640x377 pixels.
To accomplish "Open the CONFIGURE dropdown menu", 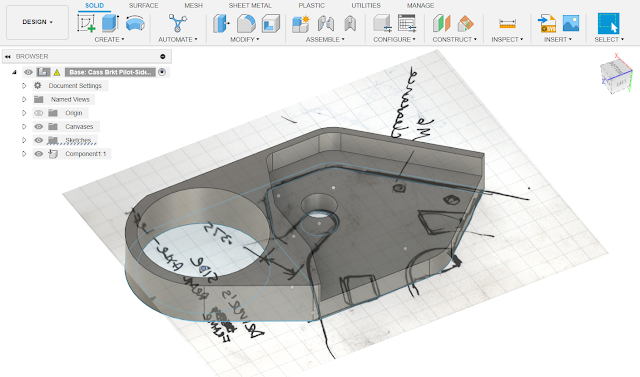I will click(394, 40).
